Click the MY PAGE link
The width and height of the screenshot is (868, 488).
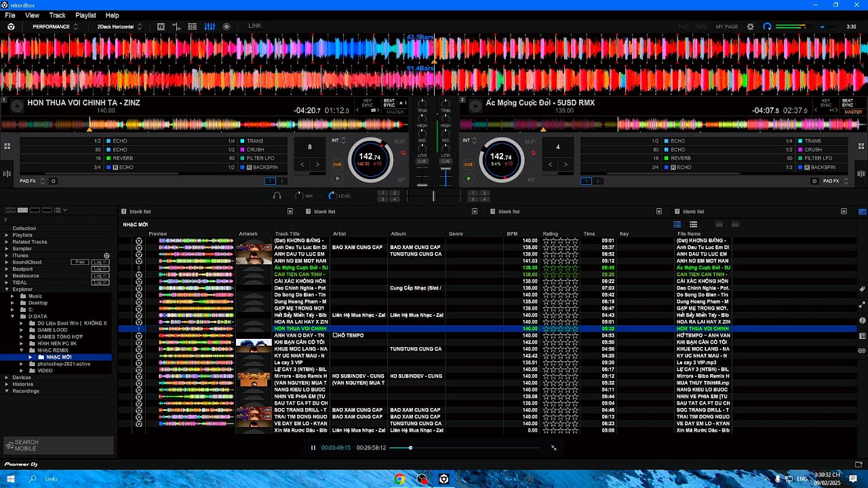(x=727, y=26)
